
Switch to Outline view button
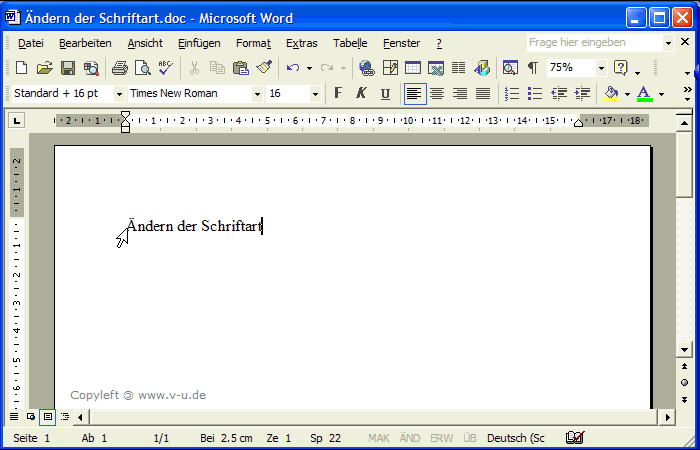point(65,417)
